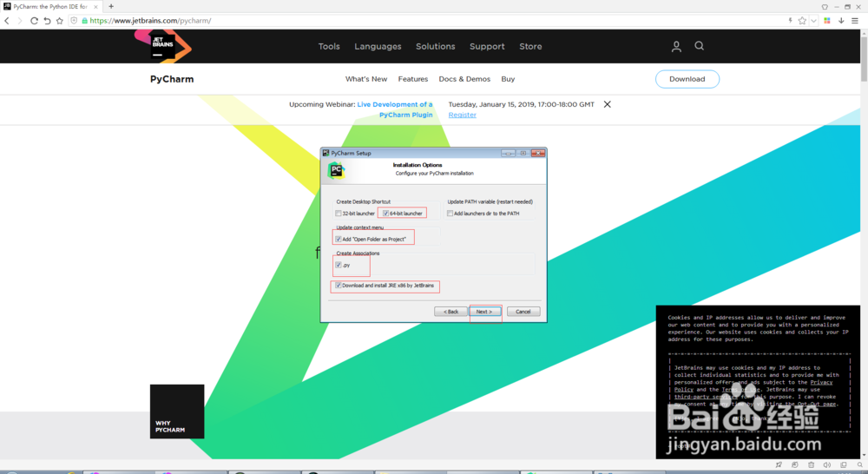Open the account profile icon
Screen dimensions: 868x474
pyautogui.click(x=676, y=47)
